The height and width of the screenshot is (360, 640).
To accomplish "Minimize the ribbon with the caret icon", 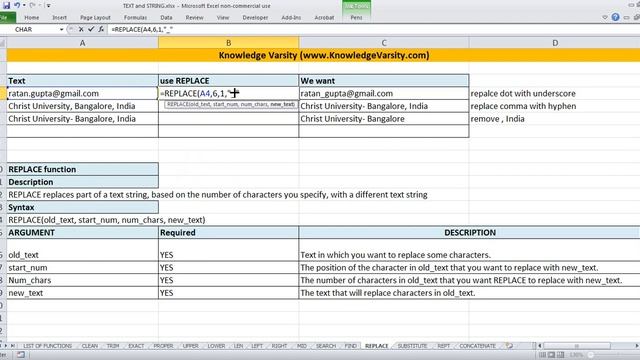I will pos(605,18).
